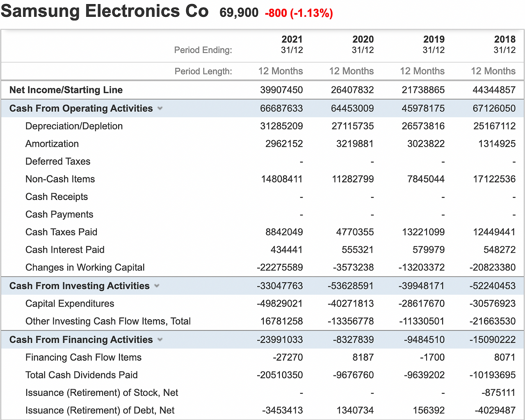Select the Total Cash Dividends Paid label

[82, 375]
